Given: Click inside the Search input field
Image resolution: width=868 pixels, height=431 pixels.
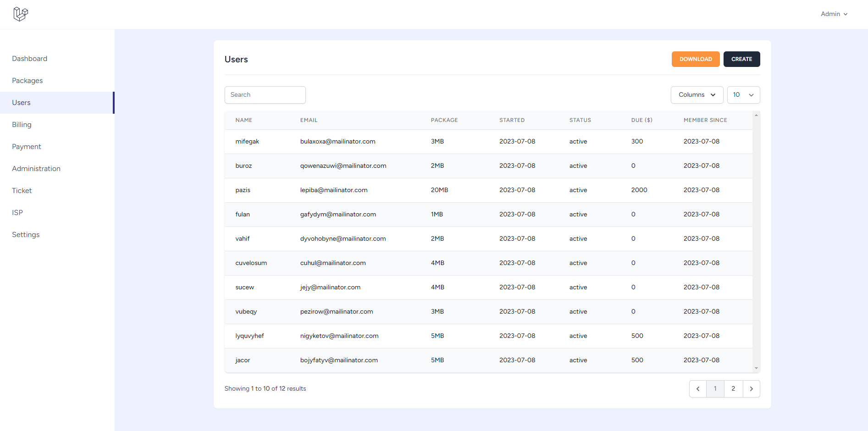Looking at the screenshot, I should [x=265, y=94].
